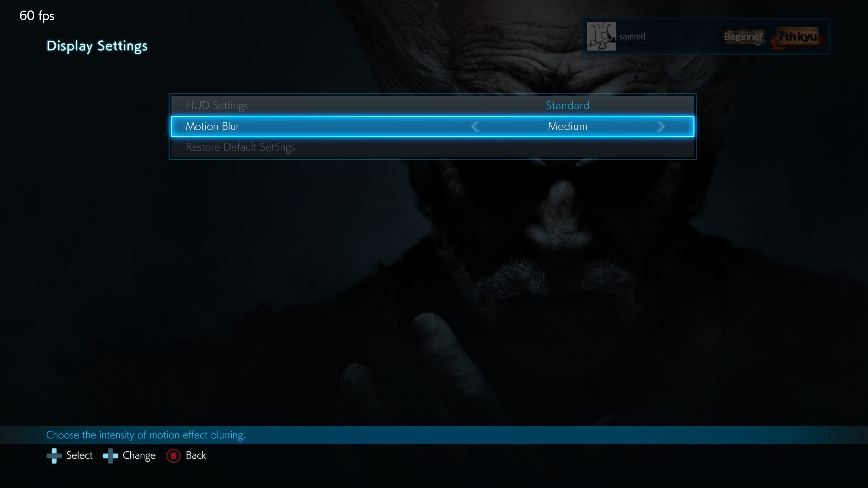Viewport: 868px width, 488px height.
Task: Click the Back label
Action: pos(196,455)
